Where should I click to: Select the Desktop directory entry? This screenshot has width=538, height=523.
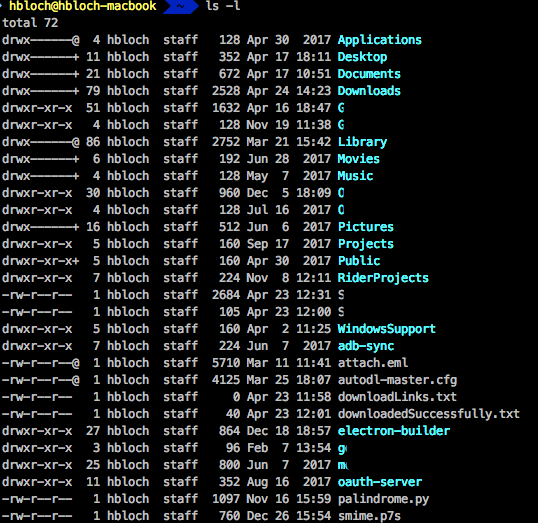pyautogui.click(x=362, y=57)
